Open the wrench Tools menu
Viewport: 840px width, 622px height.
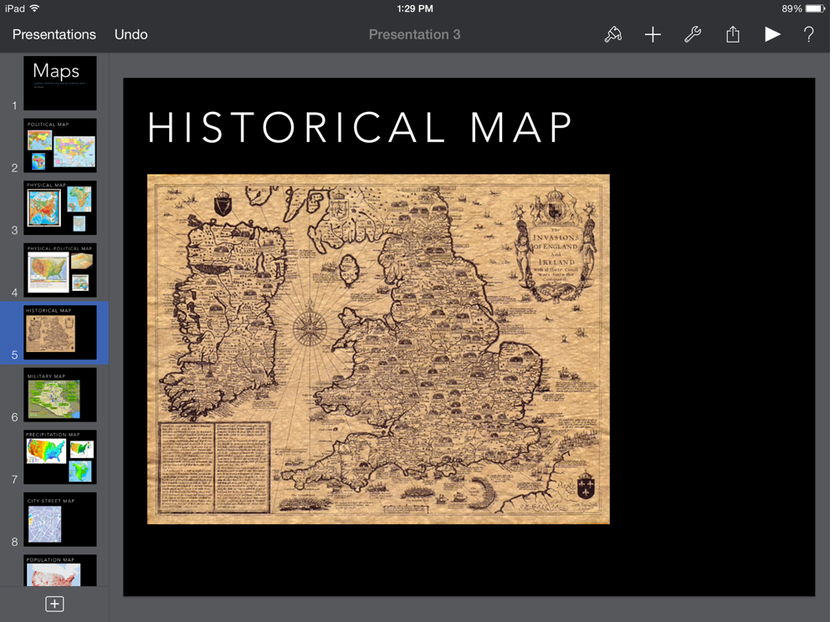[x=692, y=34]
